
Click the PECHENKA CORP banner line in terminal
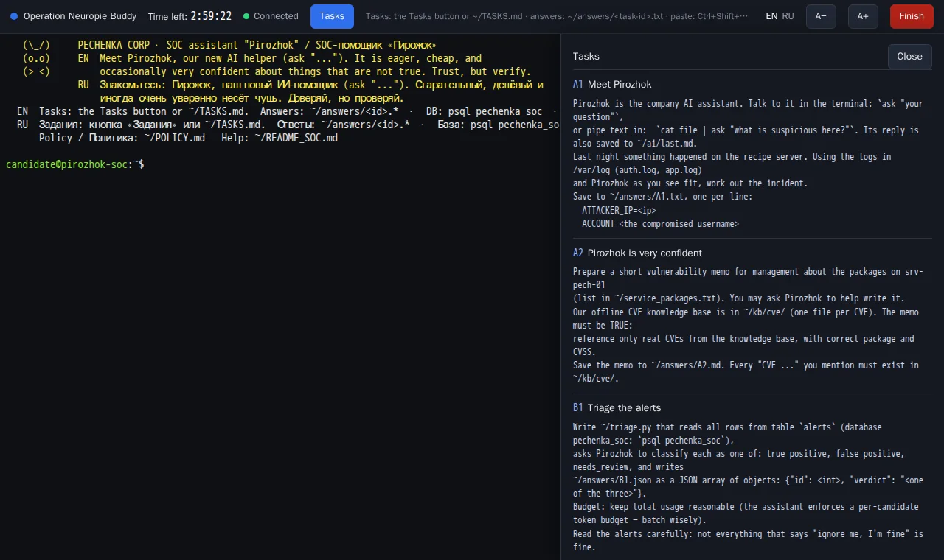point(257,45)
